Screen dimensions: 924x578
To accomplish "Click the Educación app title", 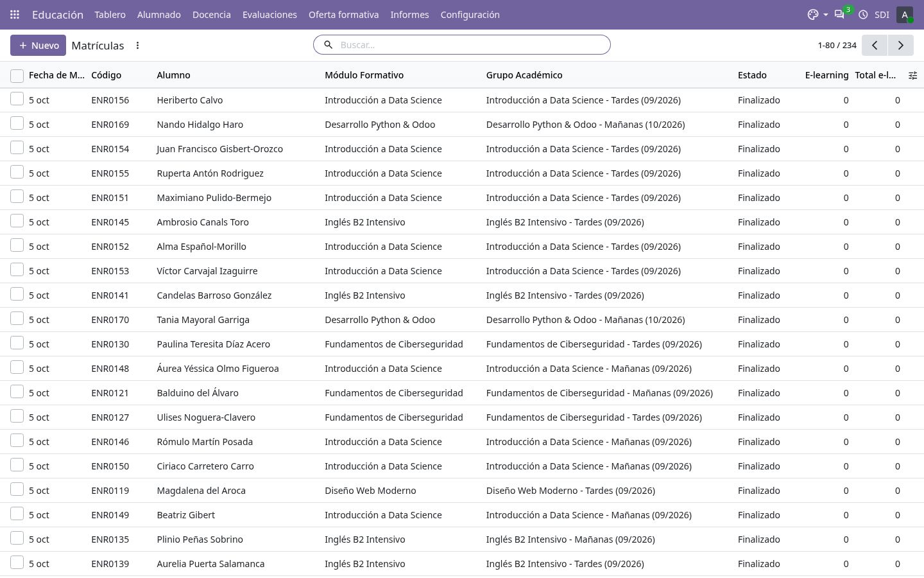I will (x=58, y=14).
